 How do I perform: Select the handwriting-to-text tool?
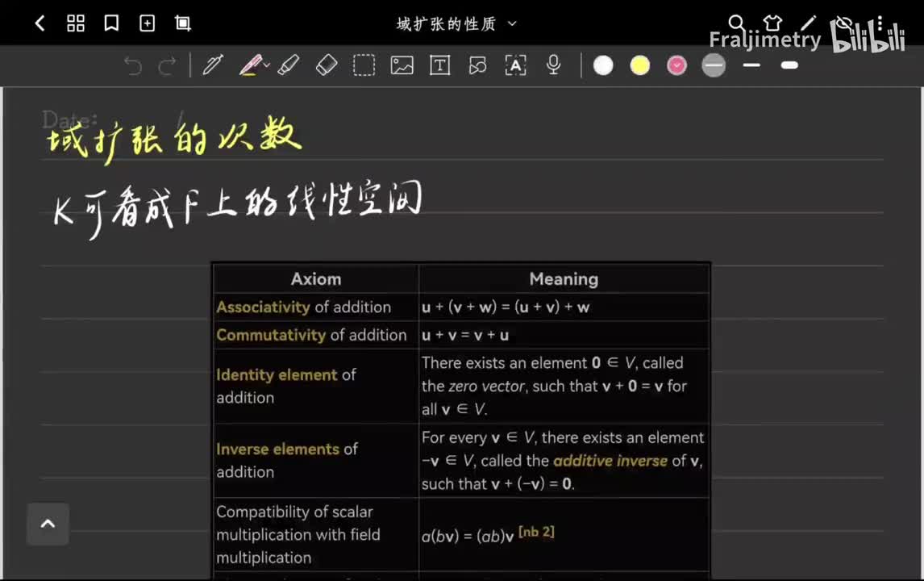(x=516, y=65)
